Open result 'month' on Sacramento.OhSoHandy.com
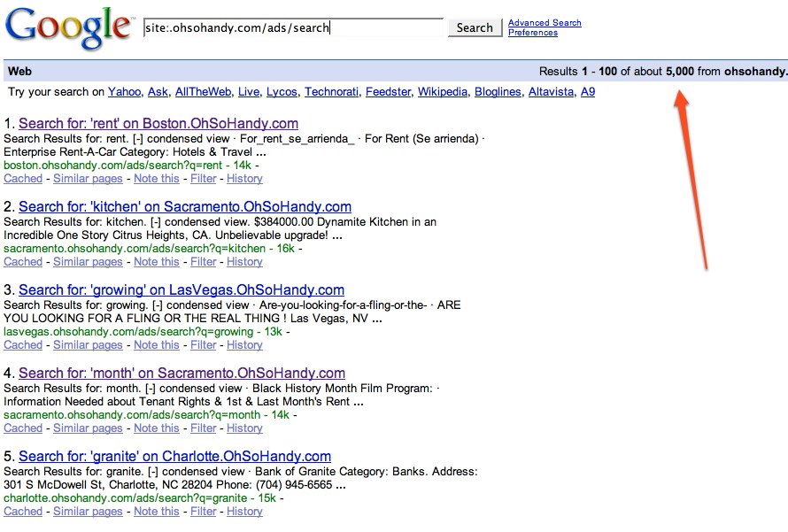Screen dimensions: 788x532 click(x=182, y=374)
